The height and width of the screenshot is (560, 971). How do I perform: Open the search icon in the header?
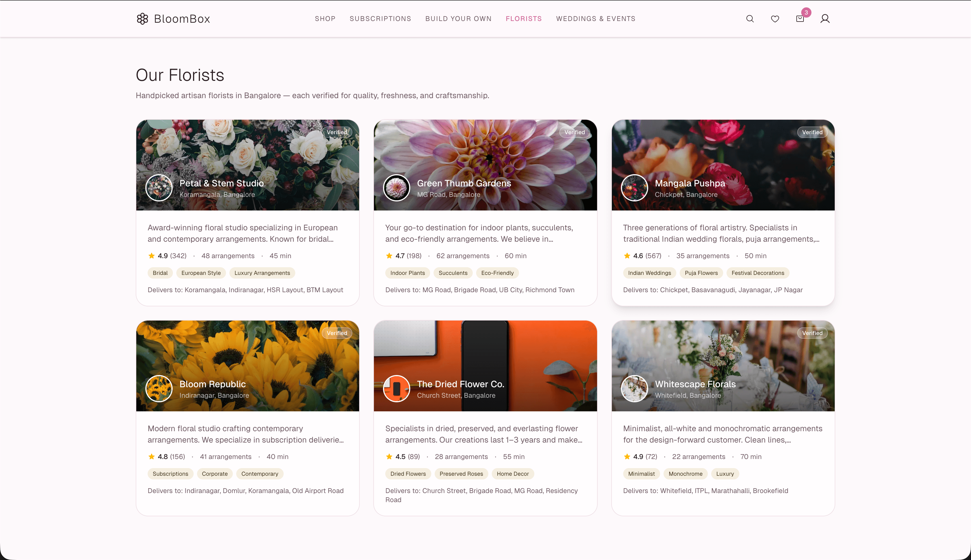pos(750,18)
